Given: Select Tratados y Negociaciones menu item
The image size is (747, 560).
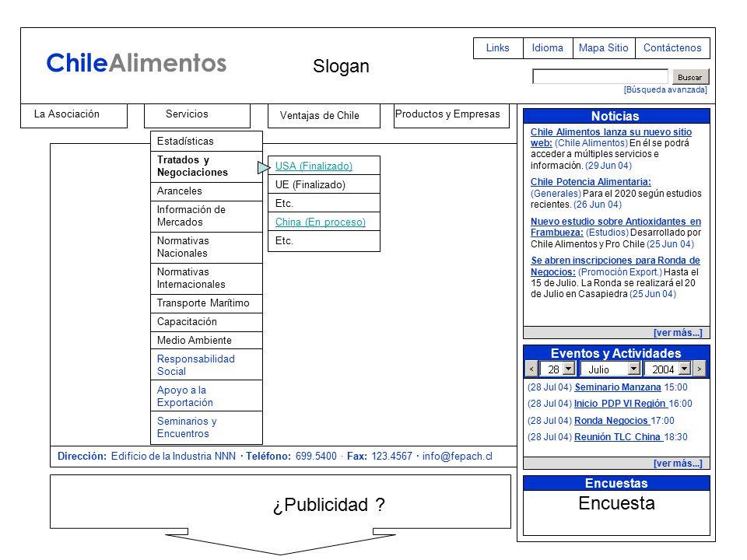Looking at the screenshot, I should point(206,166).
